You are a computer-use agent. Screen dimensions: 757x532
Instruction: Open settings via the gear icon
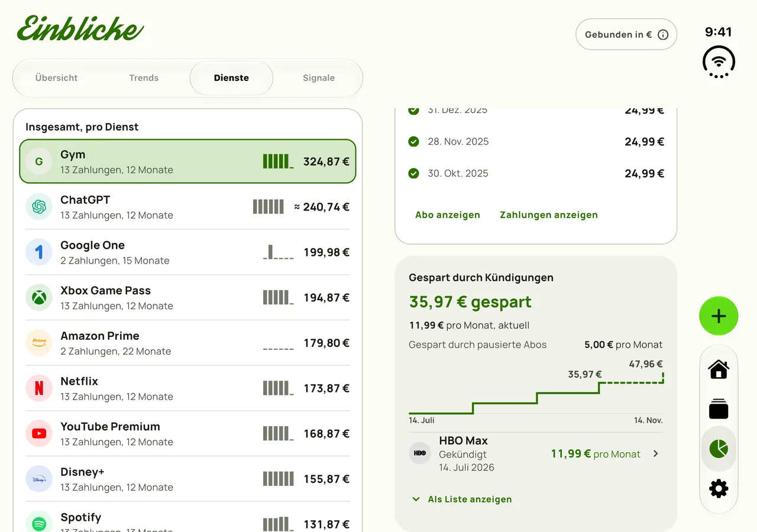pos(719,489)
